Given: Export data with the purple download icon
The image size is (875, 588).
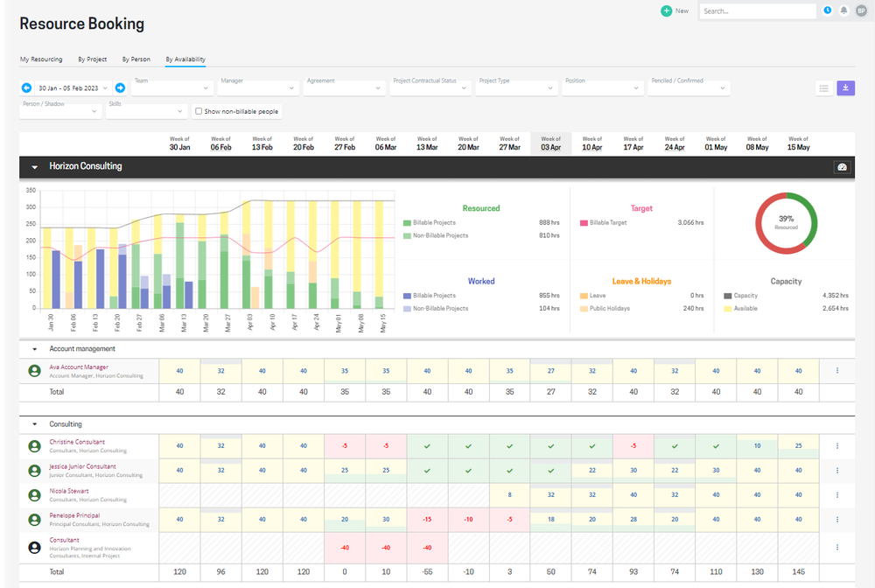Looking at the screenshot, I should (x=845, y=87).
